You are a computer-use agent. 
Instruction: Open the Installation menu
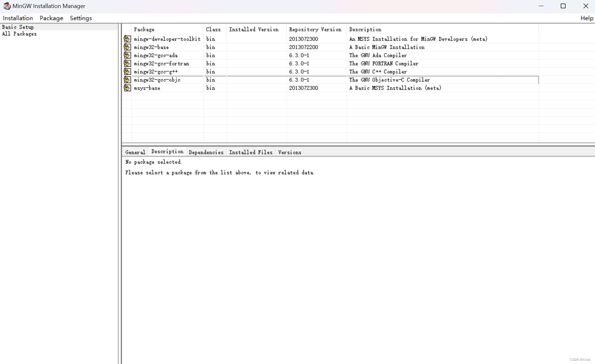[x=18, y=18]
